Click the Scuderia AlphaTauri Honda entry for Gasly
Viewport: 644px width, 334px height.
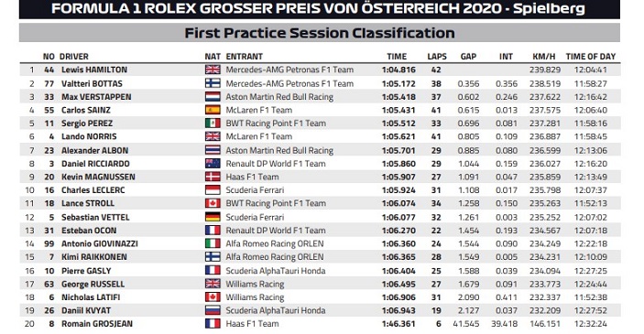pos(276,271)
